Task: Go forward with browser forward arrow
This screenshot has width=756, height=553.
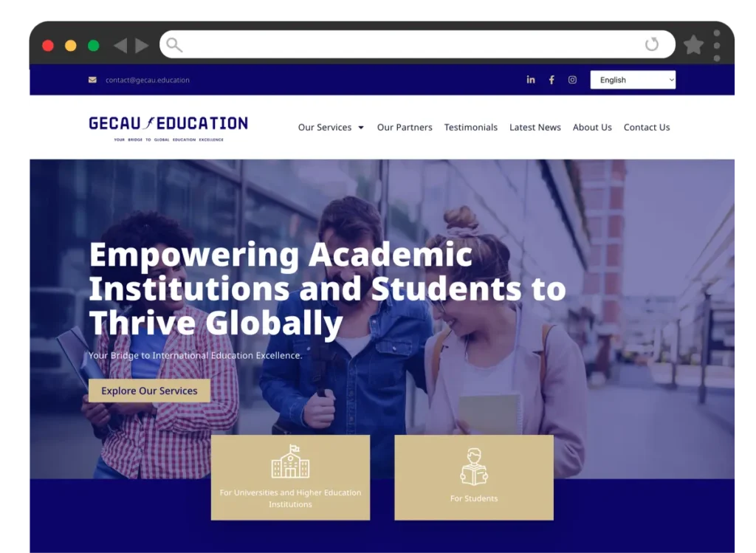Action: pyautogui.click(x=142, y=45)
